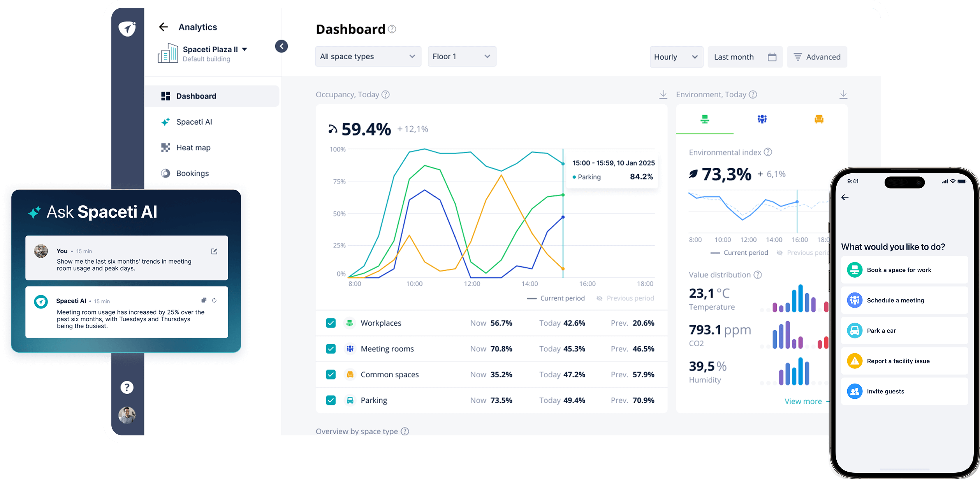
Task: Click Overview by space type info icon
Action: click(x=405, y=431)
